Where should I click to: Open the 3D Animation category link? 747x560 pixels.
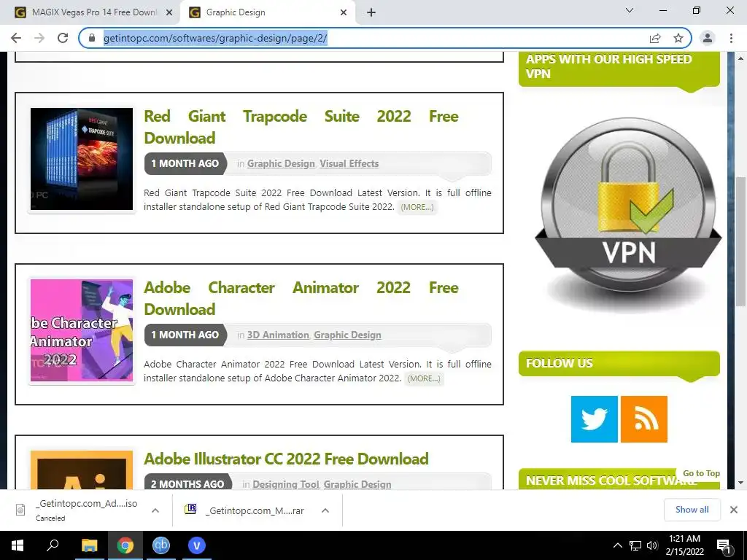pyautogui.click(x=278, y=335)
